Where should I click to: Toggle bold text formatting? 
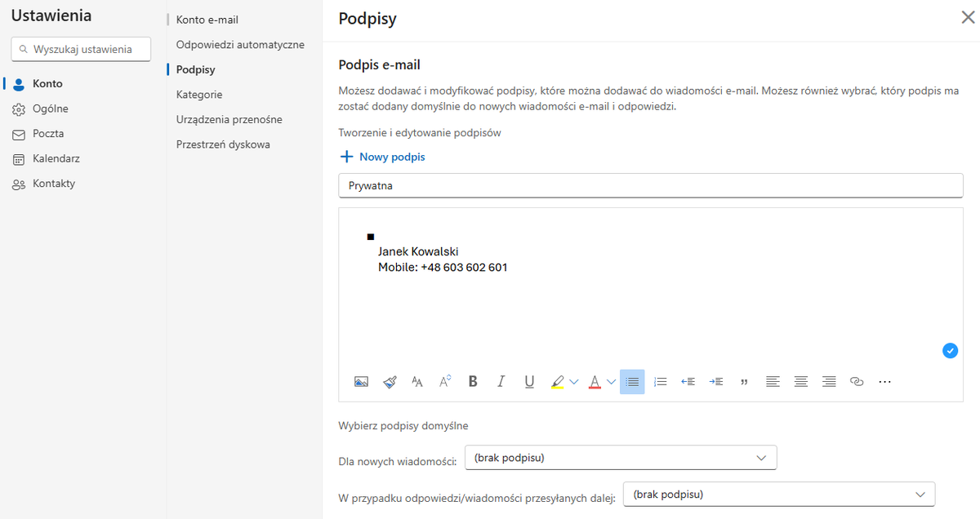pyautogui.click(x=473, y=381)
